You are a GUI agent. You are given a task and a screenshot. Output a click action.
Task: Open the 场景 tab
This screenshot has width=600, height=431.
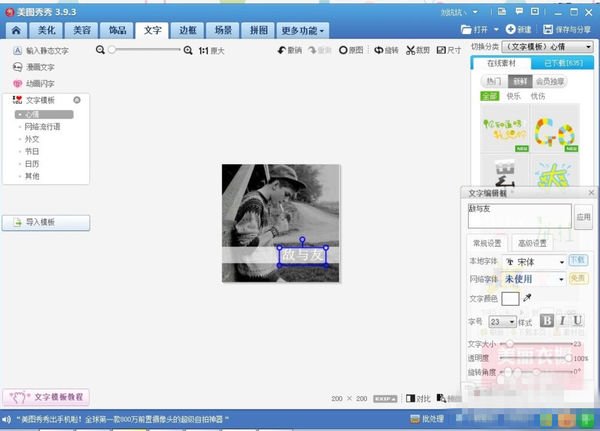point(223,30)
